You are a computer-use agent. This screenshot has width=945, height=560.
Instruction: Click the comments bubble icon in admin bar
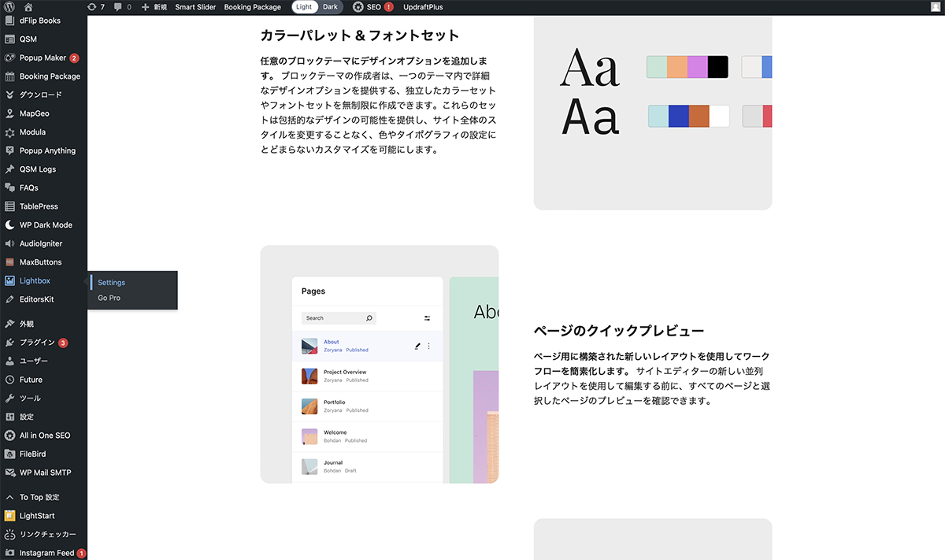click(115, 6)
